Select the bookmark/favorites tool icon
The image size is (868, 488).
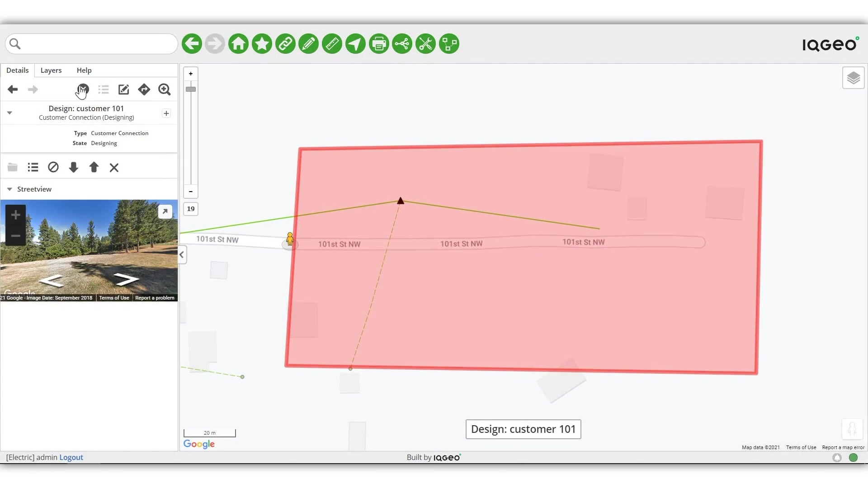point(262,43)
